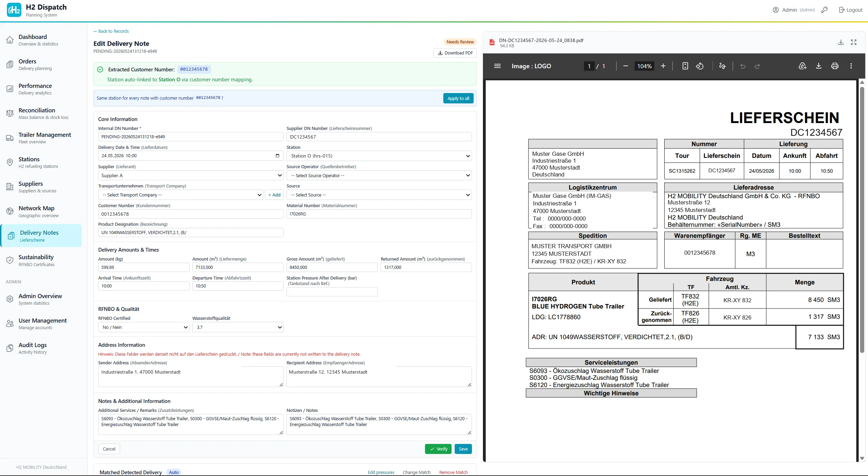
Task: Add a new transport company
Action: tap(274, 195)
